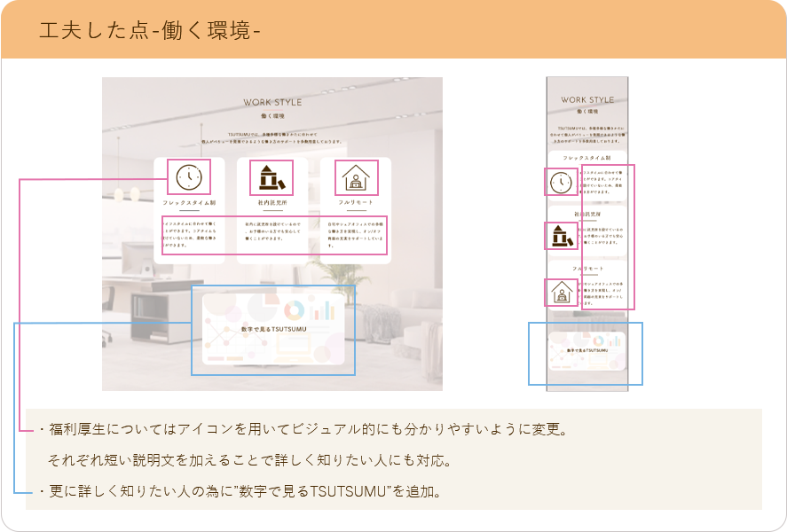Click the donut chart graphic in desktop banner
Viewport: 787px width, 532px height.
pos(294,310)
